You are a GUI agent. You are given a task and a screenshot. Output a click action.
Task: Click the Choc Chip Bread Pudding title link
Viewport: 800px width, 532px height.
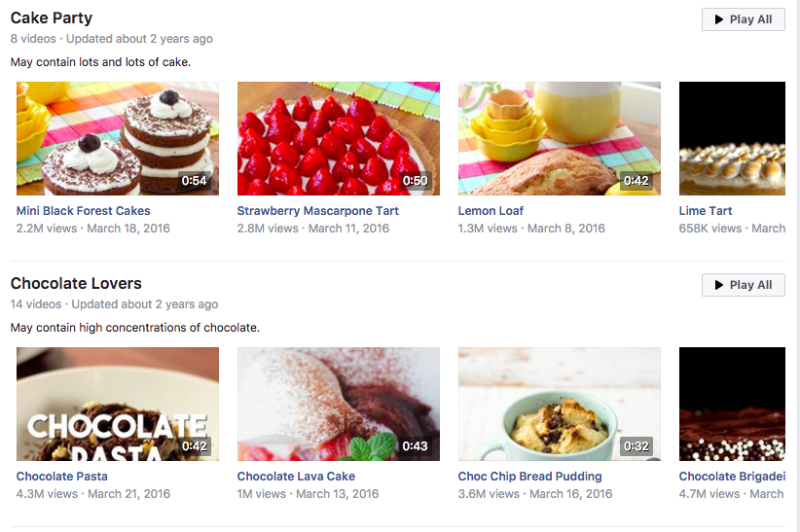(529, 477)
